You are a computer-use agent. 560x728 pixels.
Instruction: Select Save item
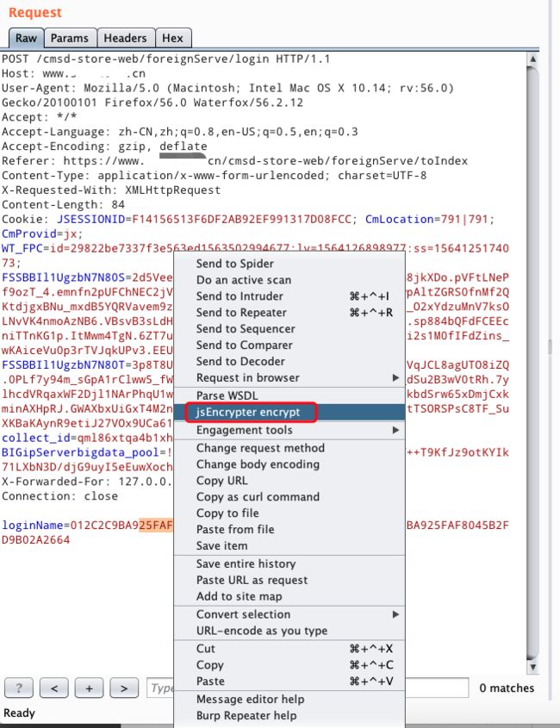point(289,545)
